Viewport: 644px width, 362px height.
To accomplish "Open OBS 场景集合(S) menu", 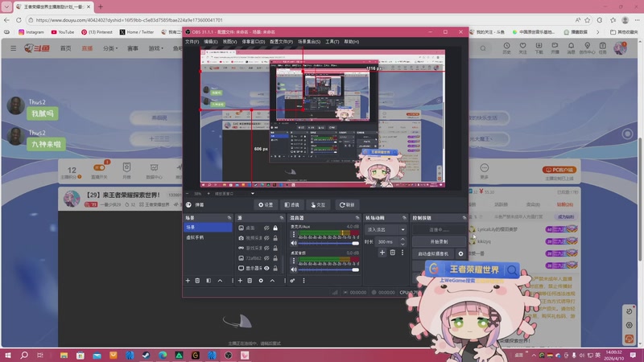I will coord(309,42).
